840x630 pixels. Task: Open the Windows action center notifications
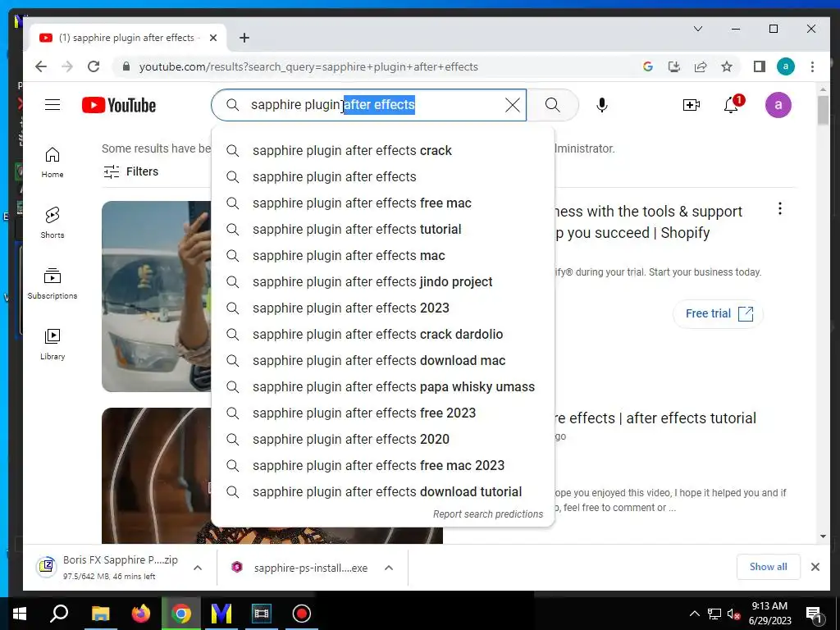[x=814, y=614]
